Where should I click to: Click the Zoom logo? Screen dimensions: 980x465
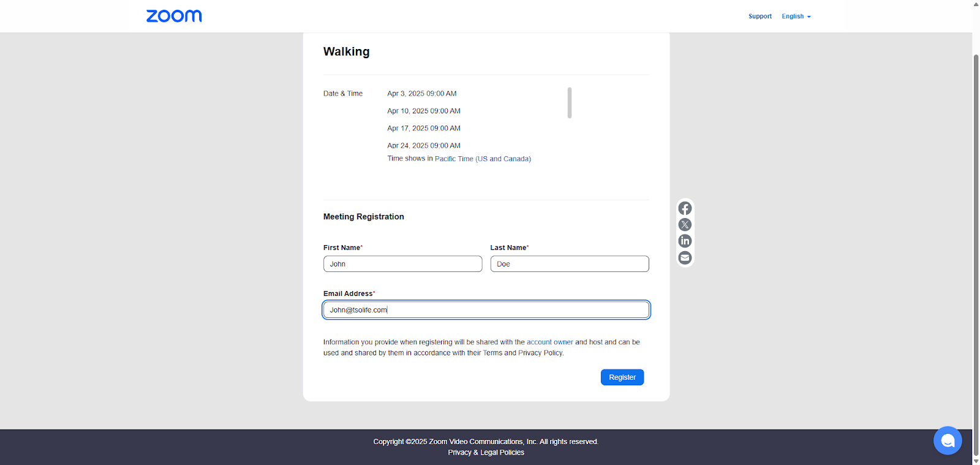[x=174, y=16]
